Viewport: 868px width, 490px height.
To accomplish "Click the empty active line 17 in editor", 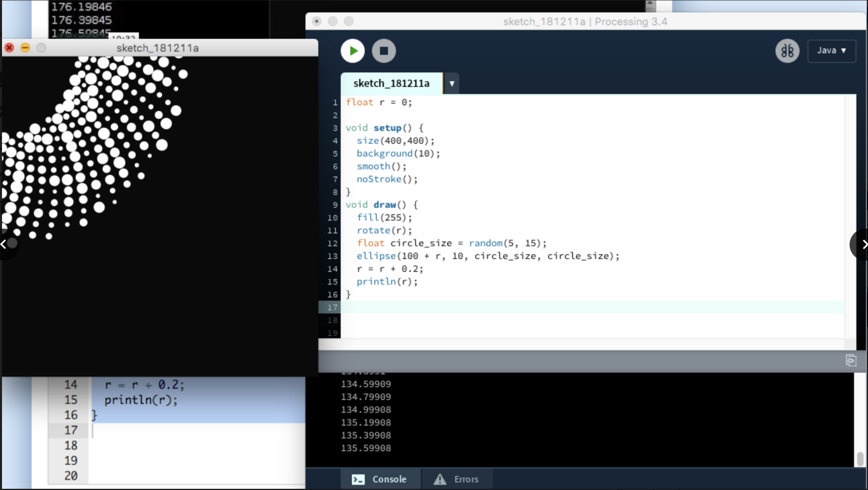I will click(593, 307).
